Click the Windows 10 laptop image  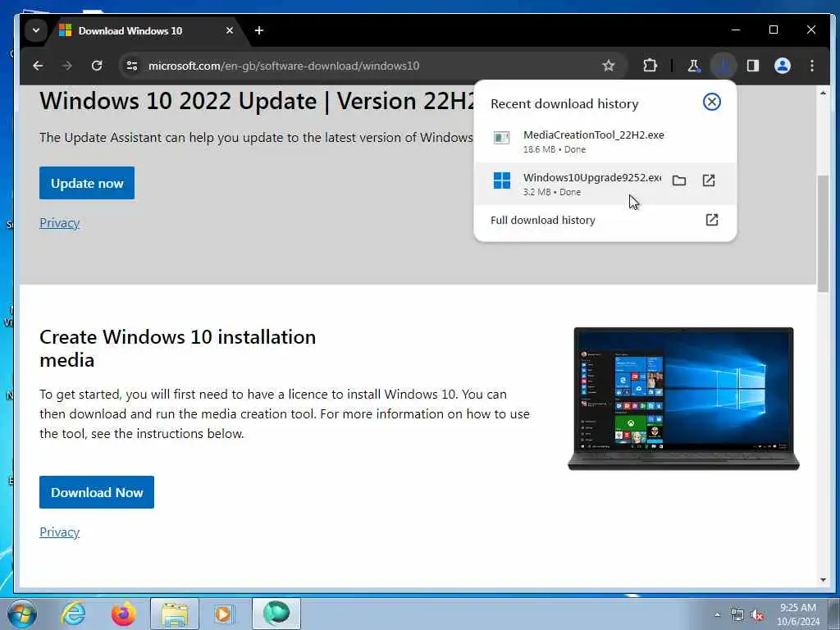683,399
